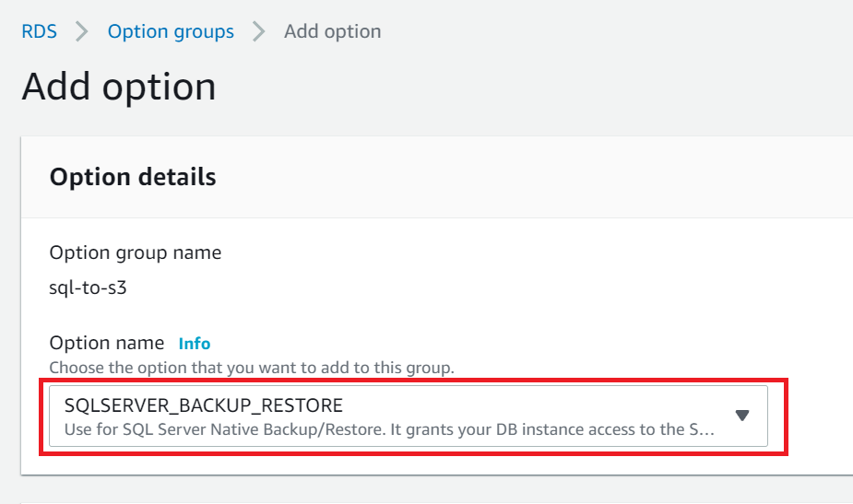Click the header bar of Option details card
This screenshot has height=504, width=853.
coord(553,177)
